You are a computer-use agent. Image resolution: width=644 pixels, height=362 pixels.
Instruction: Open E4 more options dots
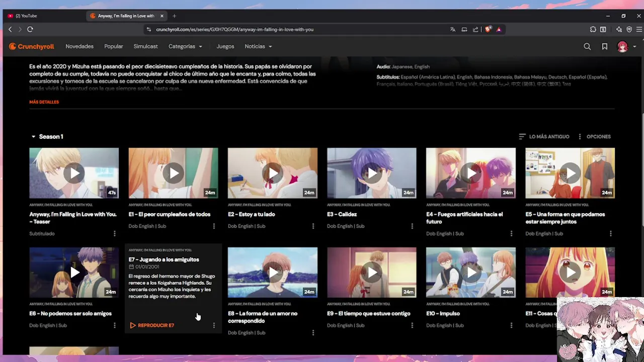coord(511,233)
